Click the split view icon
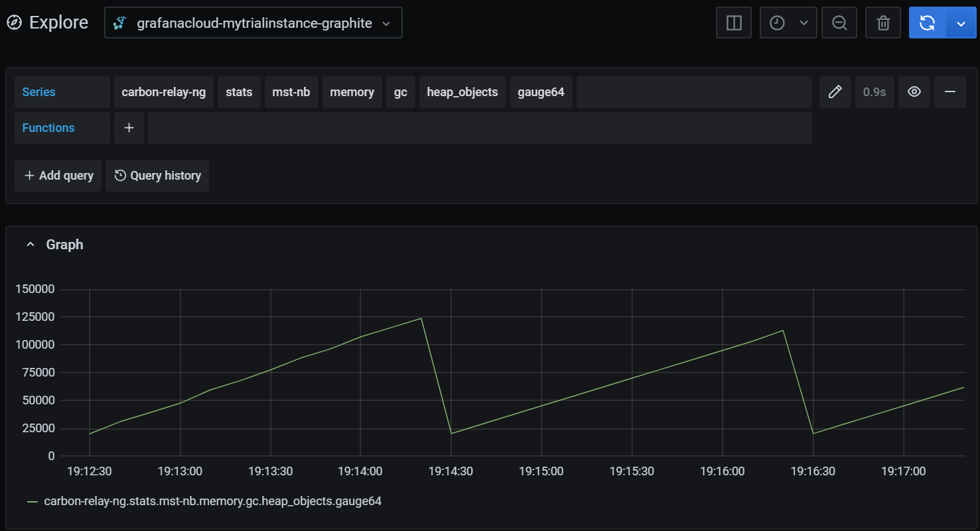The height and width of the screenshot is (531, 980). 733,22
